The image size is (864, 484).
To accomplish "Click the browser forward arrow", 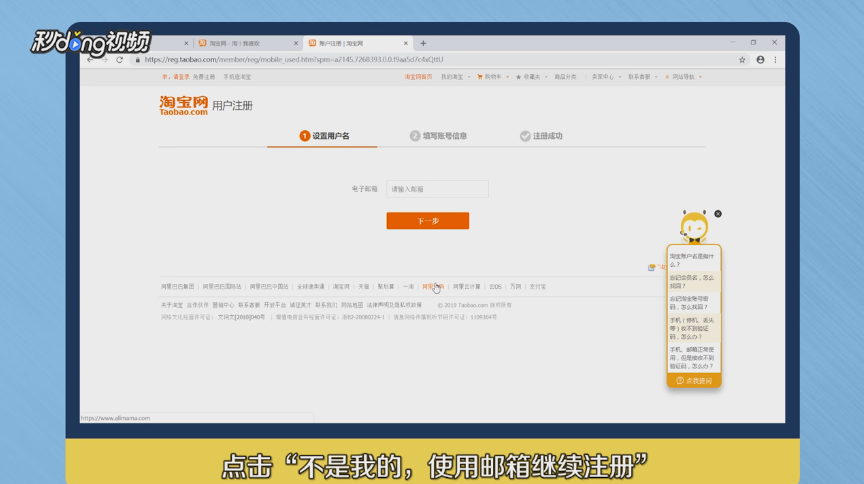I will point(105,60).
